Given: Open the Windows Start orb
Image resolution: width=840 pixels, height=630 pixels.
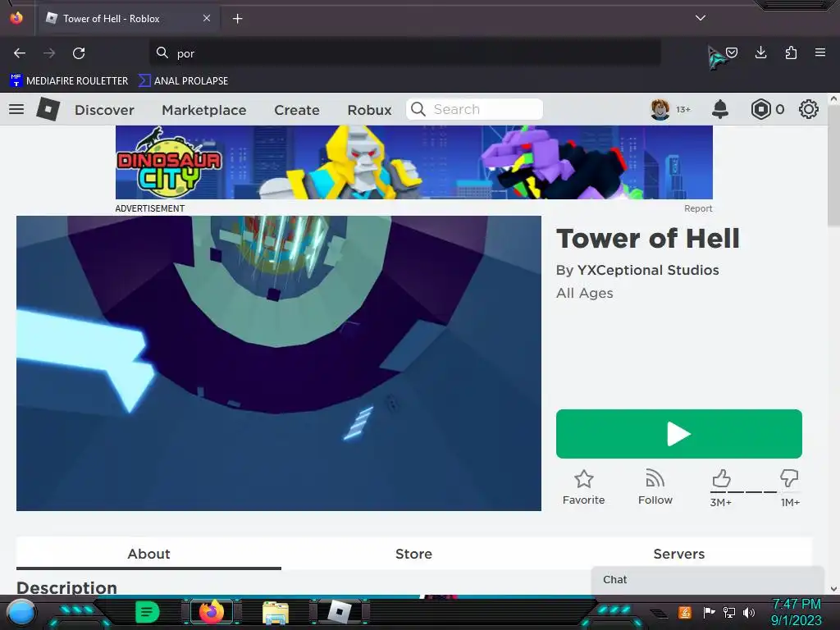Looking at the screenshot, I should point(21,612).
